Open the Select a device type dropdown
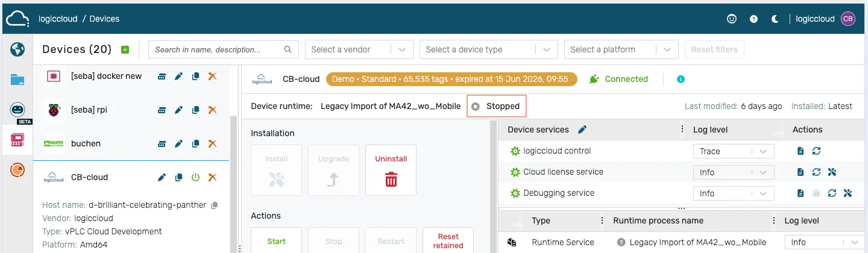The width and height of the screenshot is (868, 253). 489,49
